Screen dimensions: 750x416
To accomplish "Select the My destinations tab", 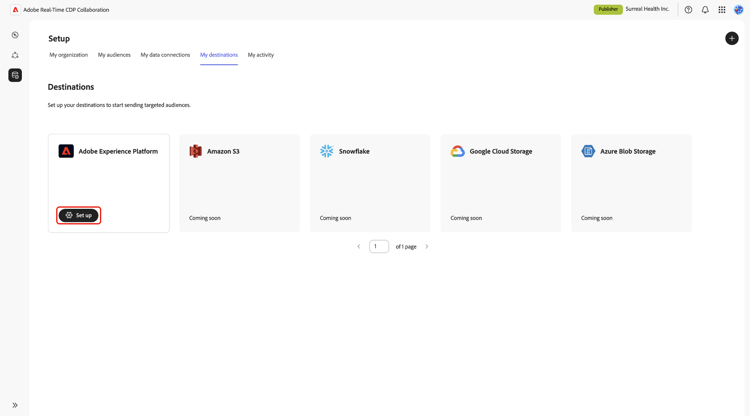I will (219, 55).
